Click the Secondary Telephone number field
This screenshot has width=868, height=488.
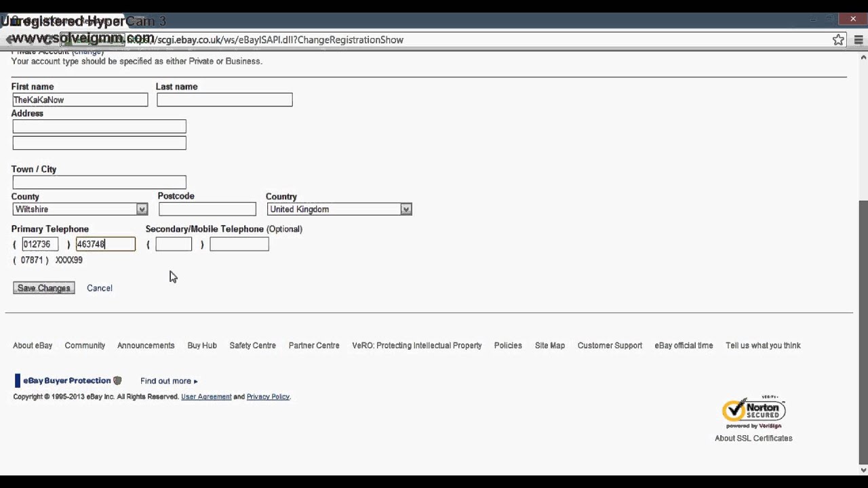click(239, 244)
